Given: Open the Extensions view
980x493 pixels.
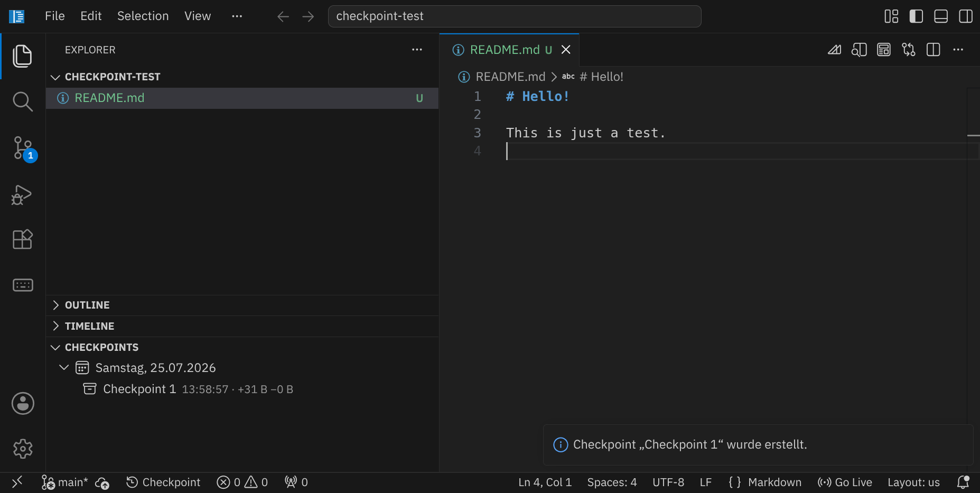Looking at the screenshot, I should [x=22, y=239].
